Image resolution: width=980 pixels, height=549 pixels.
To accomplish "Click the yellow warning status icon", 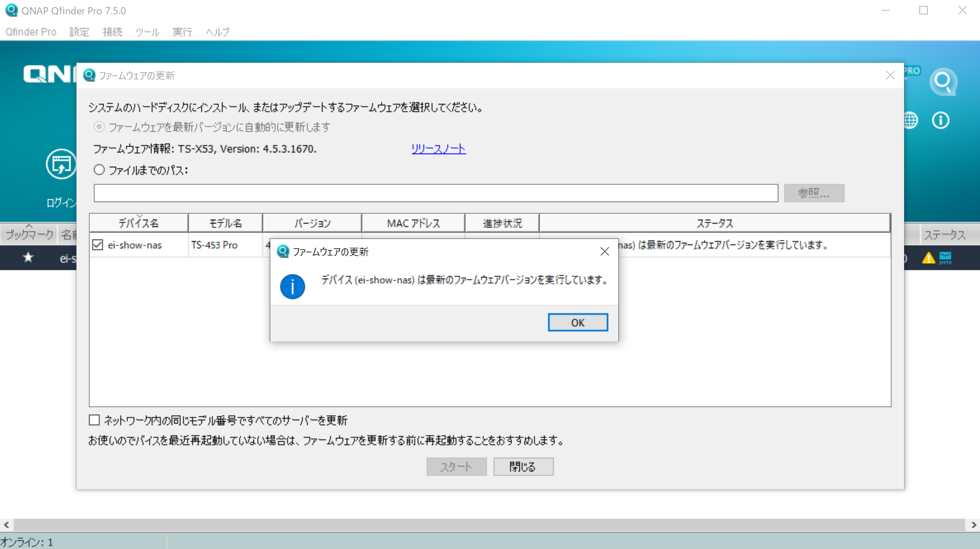I will (928, 258).
